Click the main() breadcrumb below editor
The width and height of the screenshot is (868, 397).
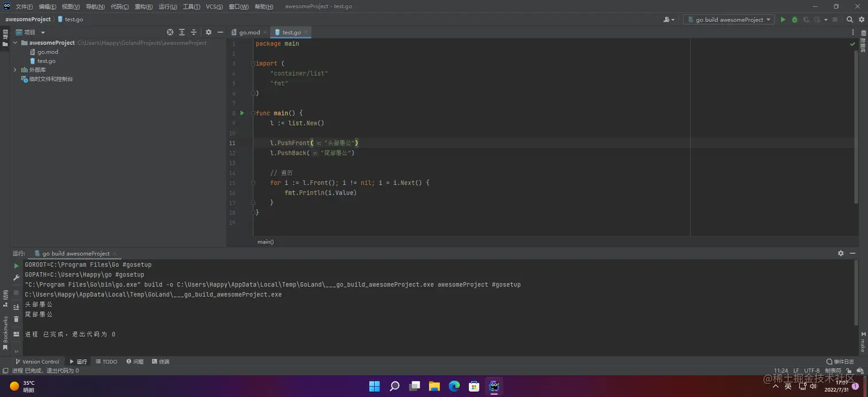pyautogui.click(x=265, y=242)
